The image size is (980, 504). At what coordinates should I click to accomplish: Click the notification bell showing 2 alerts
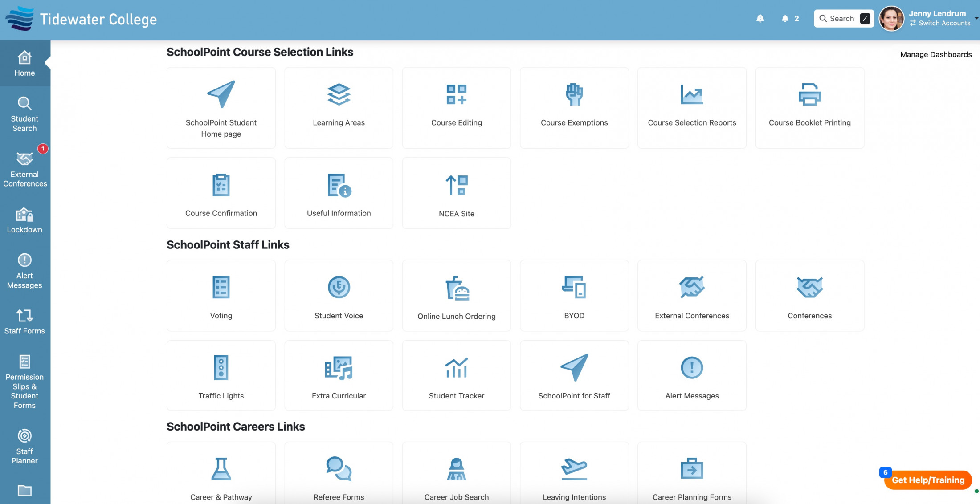[x=784, y=18]
